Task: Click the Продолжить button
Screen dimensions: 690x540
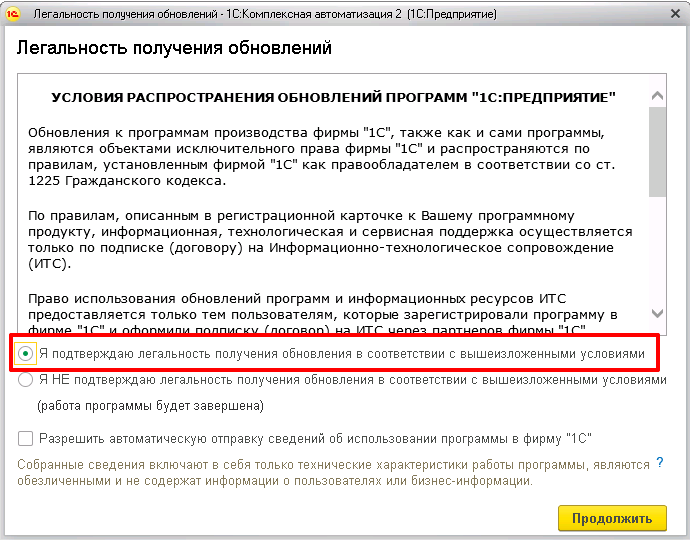Action: (x=612, y=518)
